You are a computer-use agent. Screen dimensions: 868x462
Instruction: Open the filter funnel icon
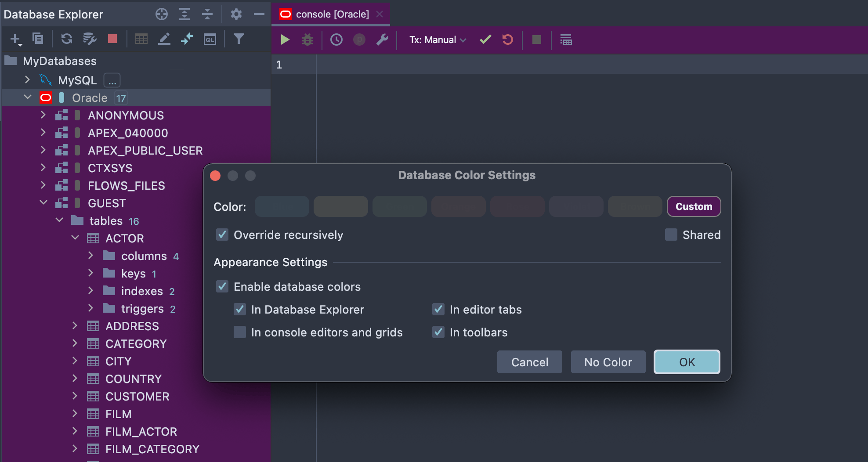pyautogui.click(x=239, y=39)
